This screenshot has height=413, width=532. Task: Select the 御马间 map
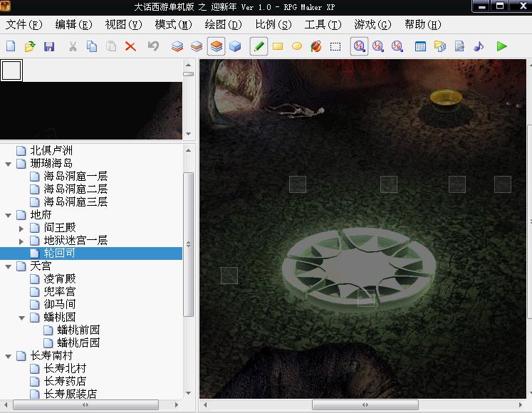point(60,304)
